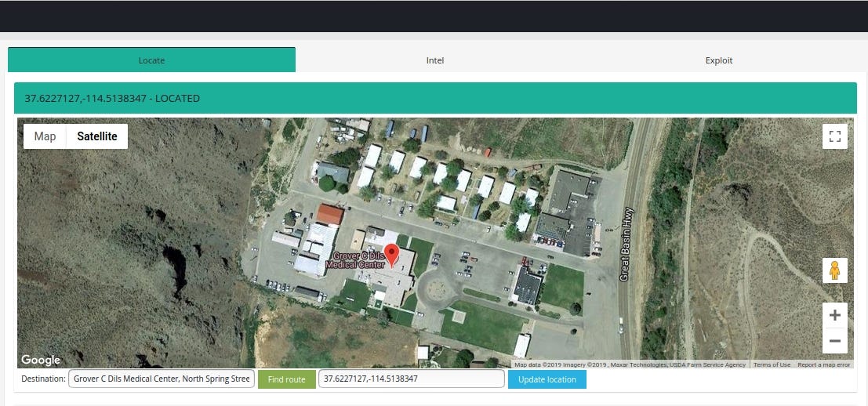Image resolution: width=868 pixels, height=406 pixels.
Task: Click the Destination: label
Action: click(x=43, y=379)
